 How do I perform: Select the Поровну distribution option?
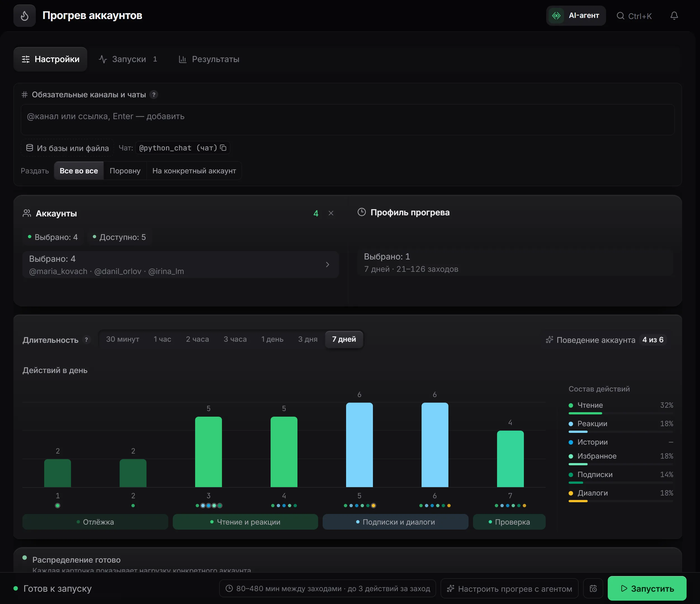[x=125, y=171]
